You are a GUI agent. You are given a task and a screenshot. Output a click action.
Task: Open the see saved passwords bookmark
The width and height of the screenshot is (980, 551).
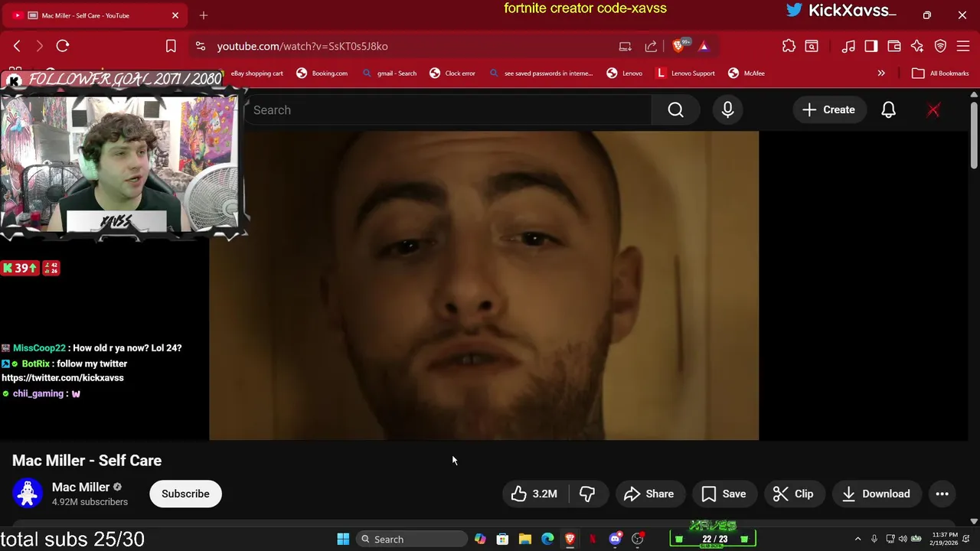pyautogui.click(x=541, y=73)
